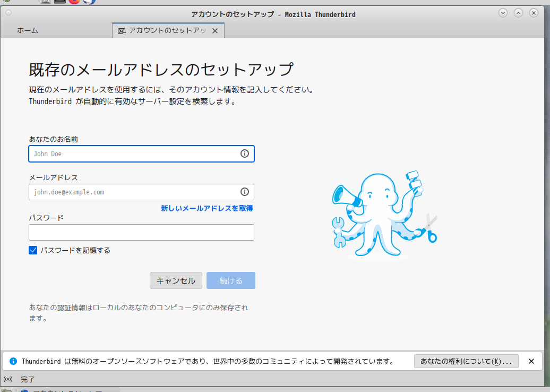Switch to the ホーム tab
Screen dimensions: 550x392
click(x=28, y=30)
